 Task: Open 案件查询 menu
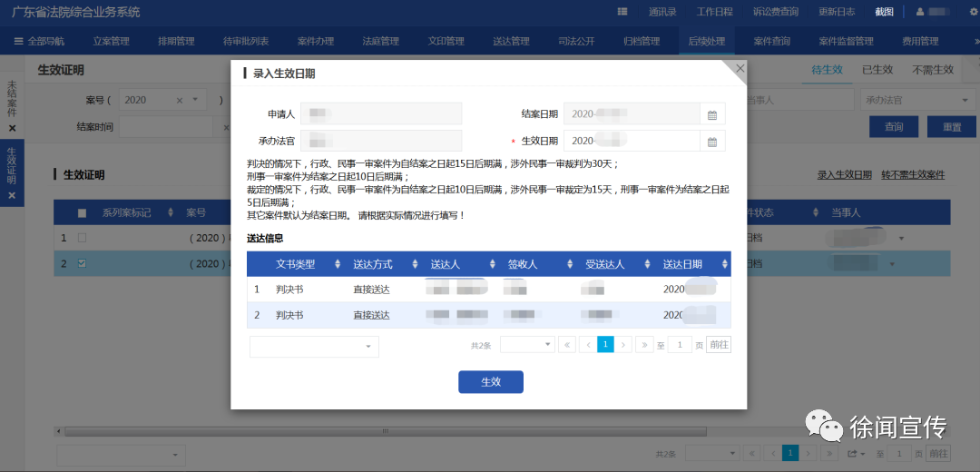pos(772,41)
